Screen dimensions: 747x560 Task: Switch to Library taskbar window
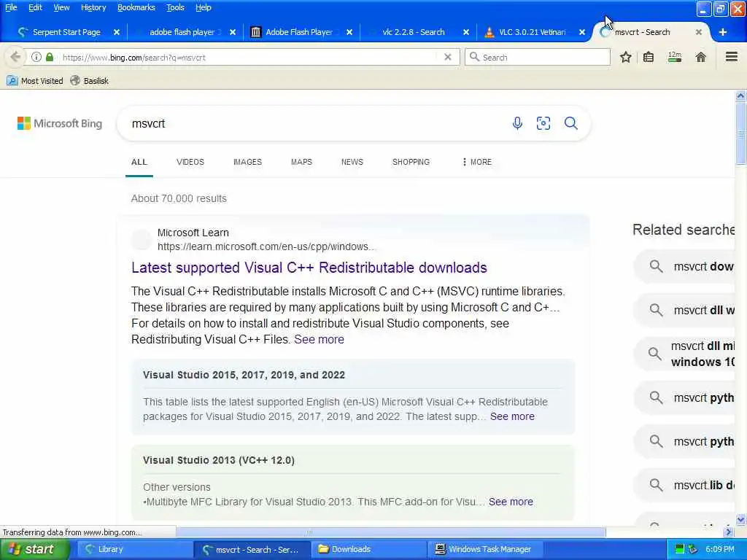(135, 549)
